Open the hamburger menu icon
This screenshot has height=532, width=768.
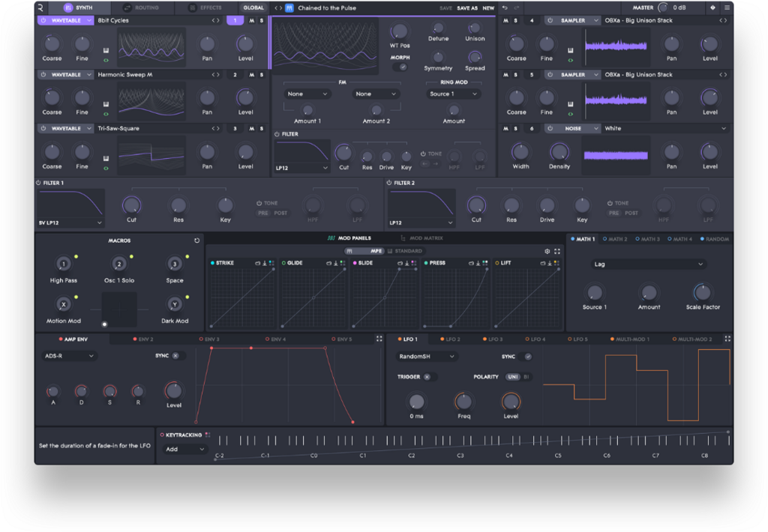click(727, 7)
